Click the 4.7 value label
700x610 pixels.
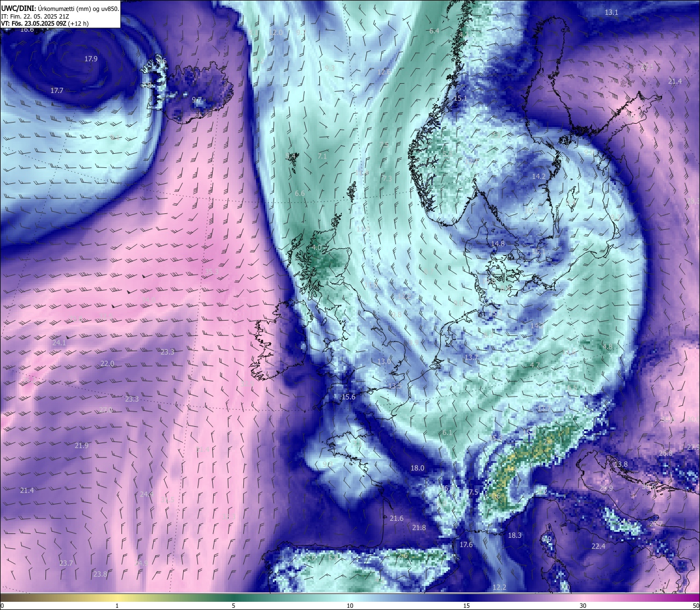click(535, 365)
